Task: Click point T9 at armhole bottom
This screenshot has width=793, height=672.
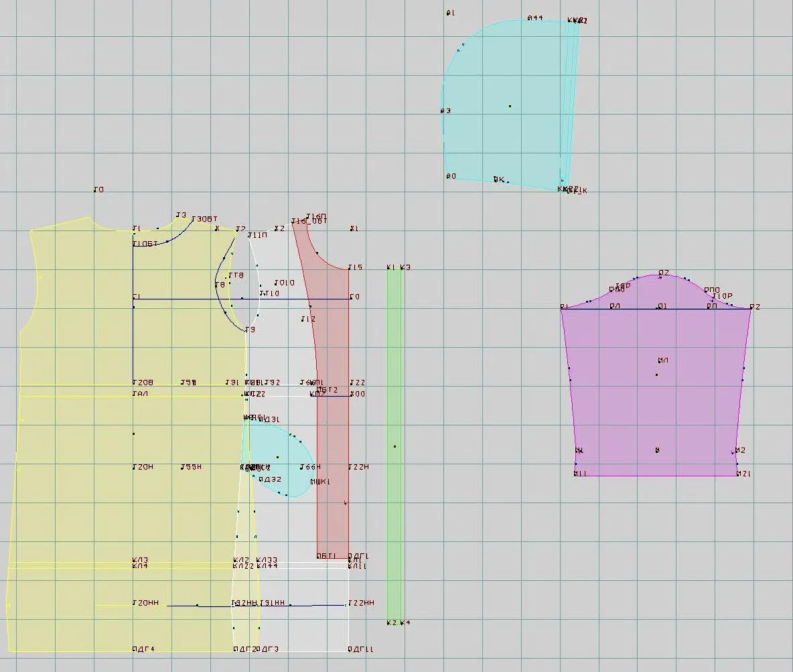Action: [x=250, y=330]
